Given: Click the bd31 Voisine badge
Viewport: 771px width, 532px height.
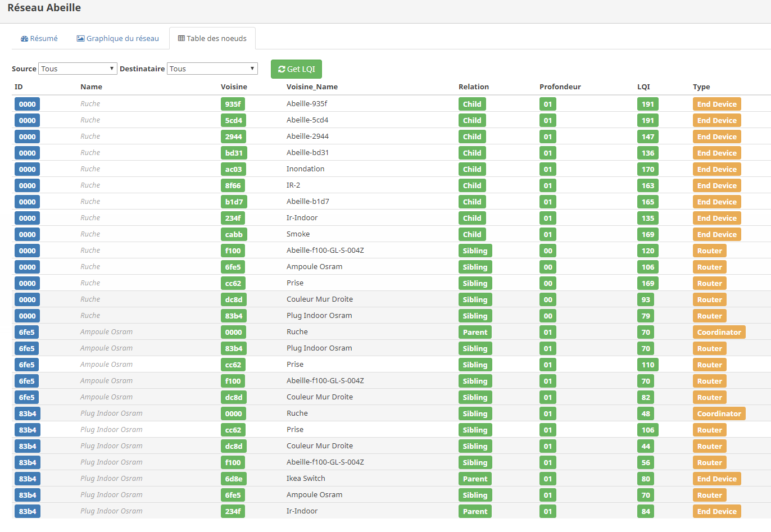Looking at the screenshot, I should pyautogui.click(x=234, y=153).
